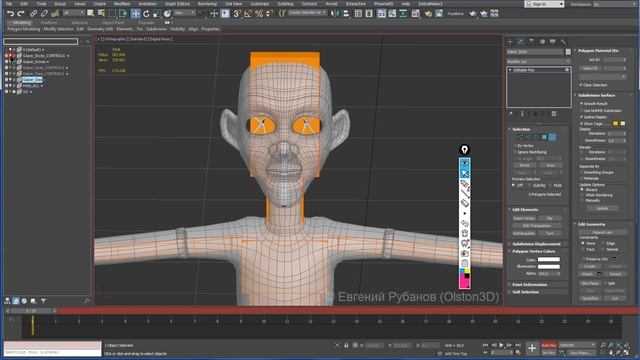
Task: Click the trash can icon in annotation bar
Action: 464,233
